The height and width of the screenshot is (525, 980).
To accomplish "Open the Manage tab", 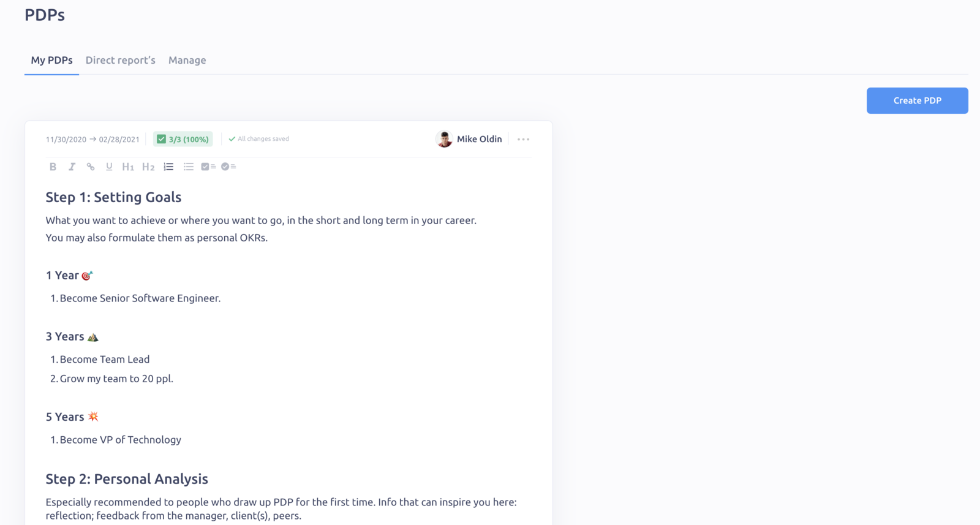I will coord(187,60).
